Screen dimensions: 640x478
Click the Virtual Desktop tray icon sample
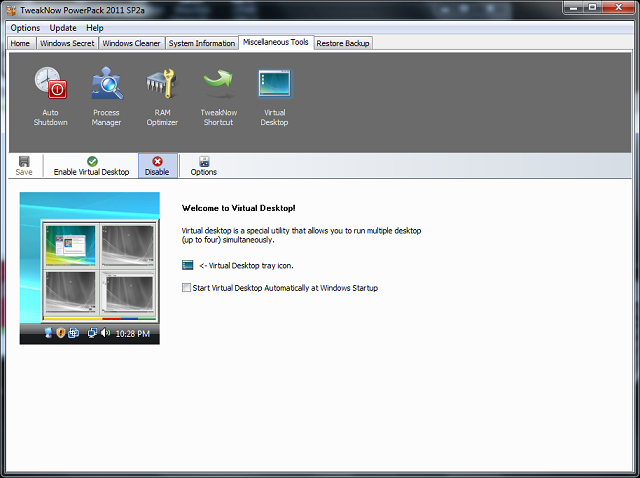coord(187,265)
